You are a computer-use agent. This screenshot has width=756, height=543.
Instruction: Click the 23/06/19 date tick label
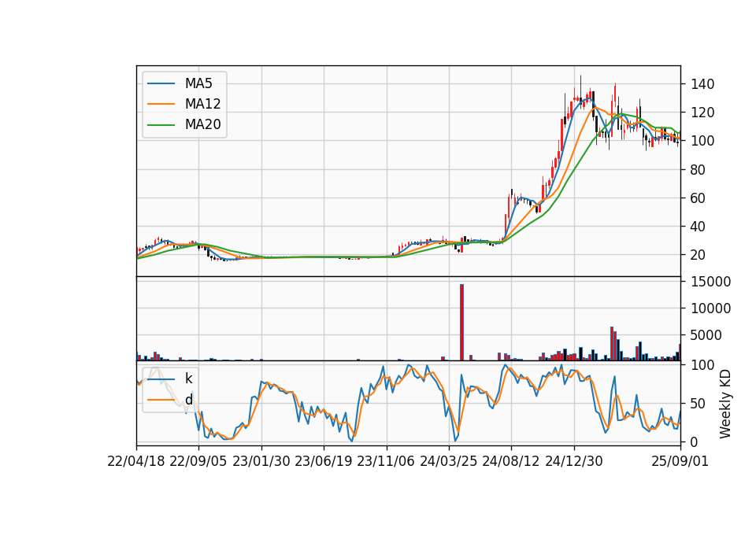pyautogui.click(x=324, y=461)
